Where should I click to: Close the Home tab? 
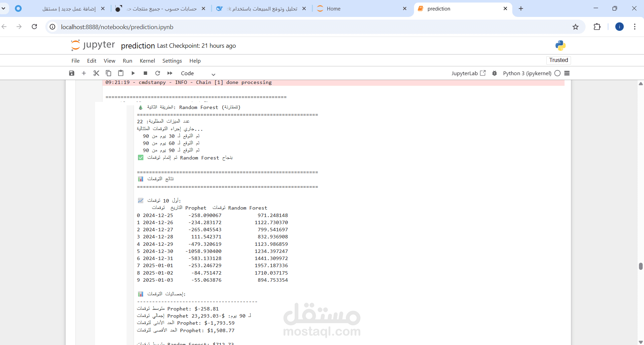click(x=405, y=9)
